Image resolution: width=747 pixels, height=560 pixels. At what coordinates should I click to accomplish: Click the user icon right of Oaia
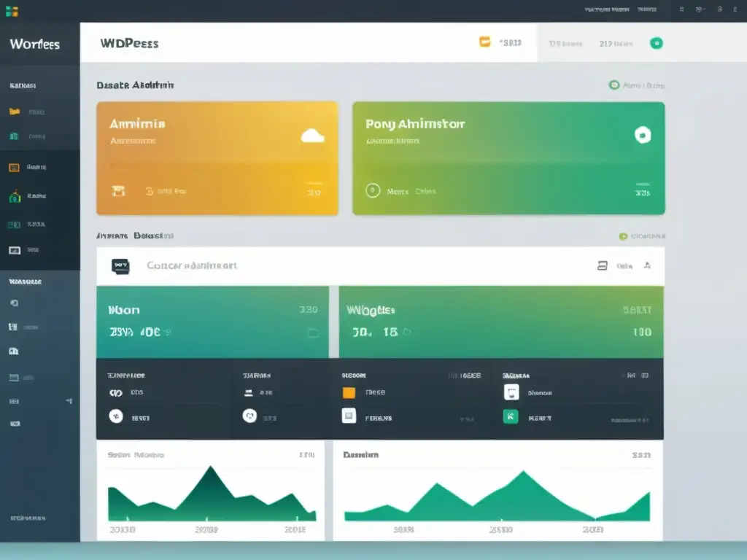coord(647,265)
